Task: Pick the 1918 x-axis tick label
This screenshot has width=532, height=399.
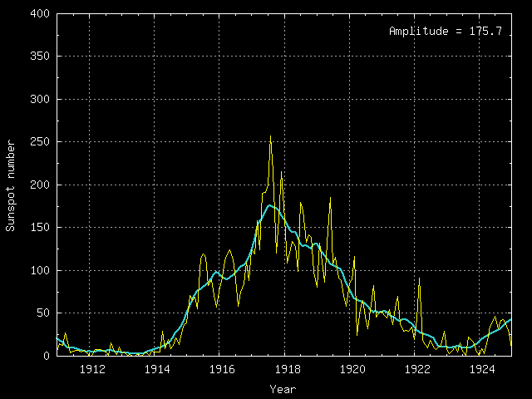Action: pos(284,369)
